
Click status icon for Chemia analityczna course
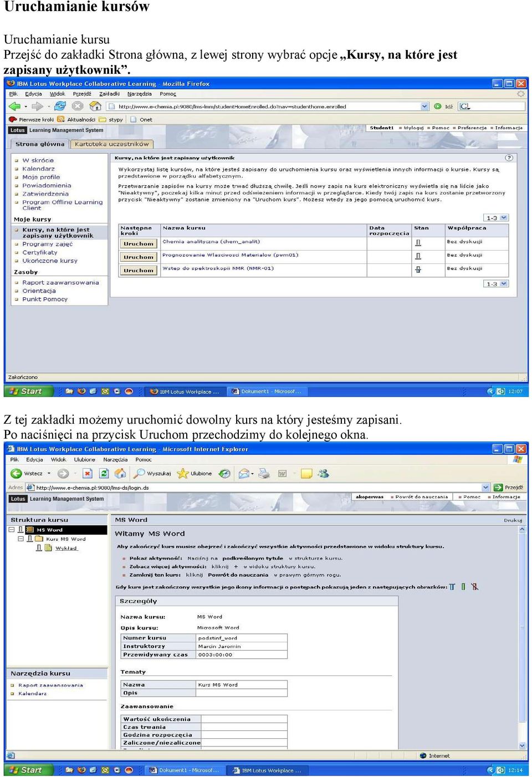coord(418,242)
